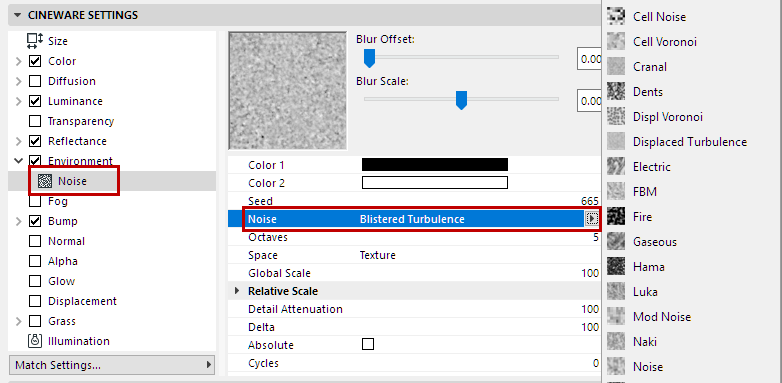782x383 pixels.
Task: Click the Blur Scale slider handle
Action: [461, 100]
